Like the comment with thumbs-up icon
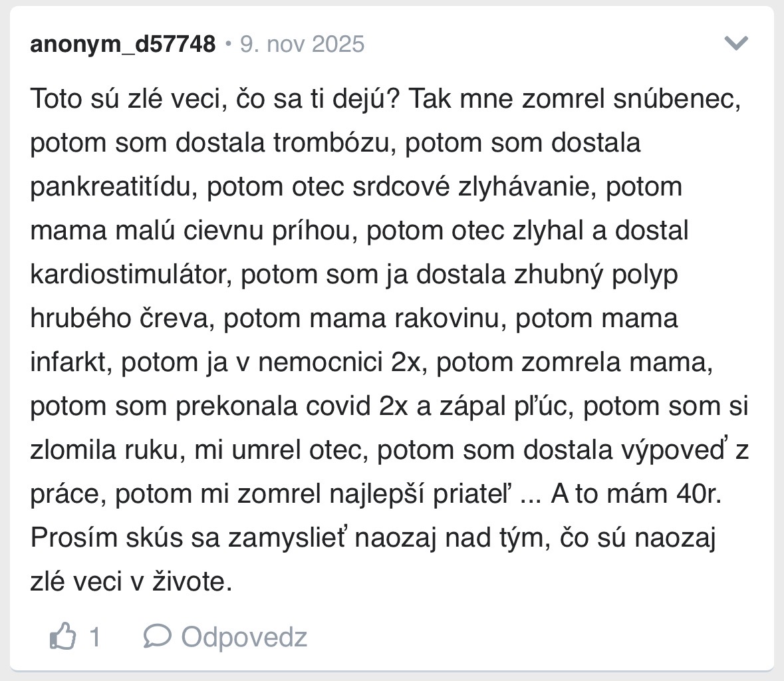Image resolution: width=784 pixels, height=681 pixels. coord(63,636)
